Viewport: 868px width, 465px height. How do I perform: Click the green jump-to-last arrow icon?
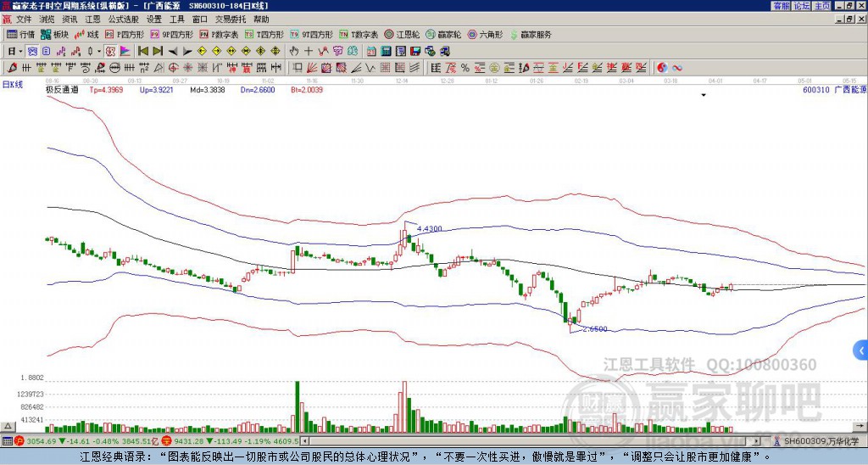[x=158, y=52]
